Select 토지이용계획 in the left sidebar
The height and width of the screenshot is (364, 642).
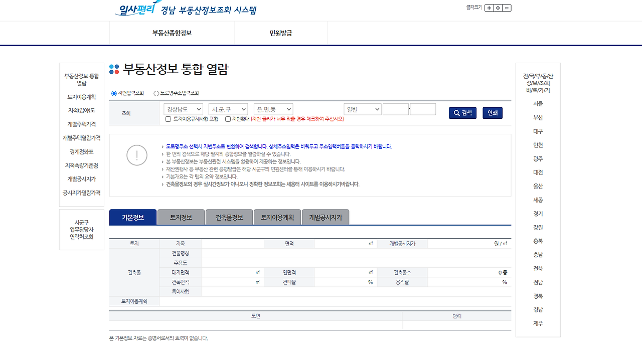click(x=81, y=97)
